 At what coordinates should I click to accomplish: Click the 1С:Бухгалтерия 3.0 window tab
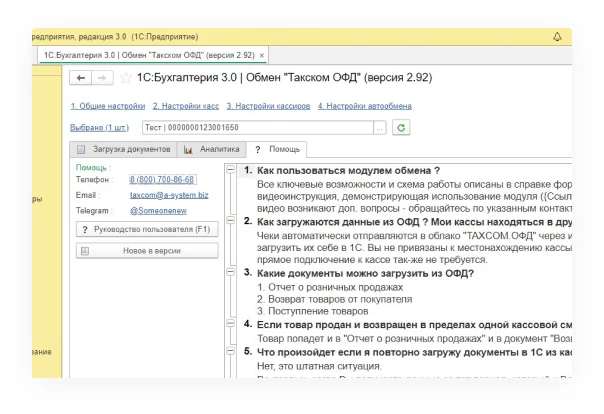[x=153, y=55]
